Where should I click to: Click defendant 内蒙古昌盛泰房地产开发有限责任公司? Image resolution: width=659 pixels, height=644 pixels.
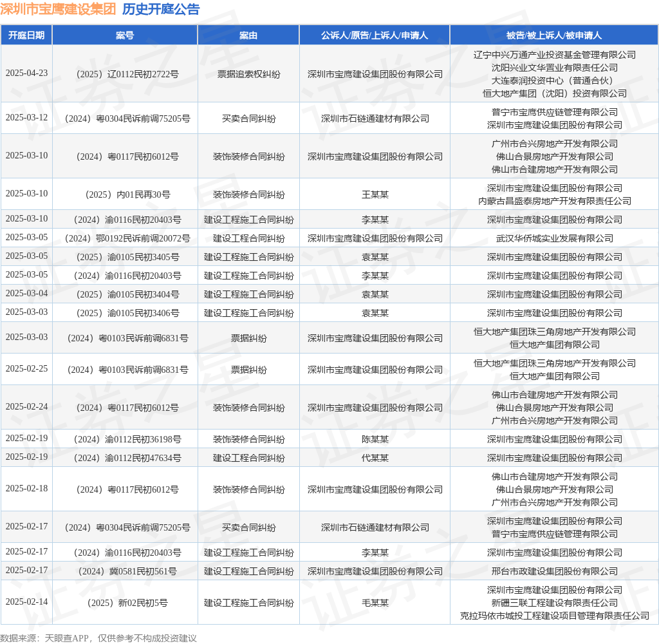[554, 201]
